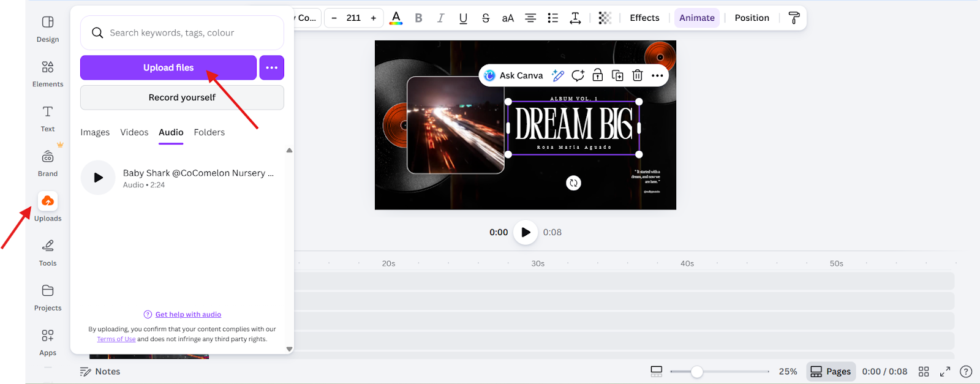Click the font size value 211
The image size is (980, 384).
coord(353,18)
